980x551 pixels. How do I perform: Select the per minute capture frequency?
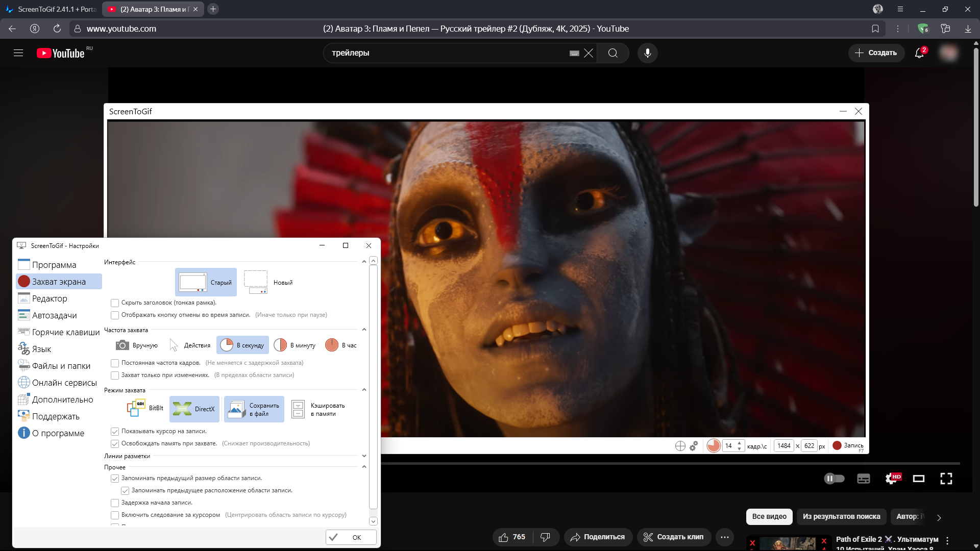click(x=295, y=345)
